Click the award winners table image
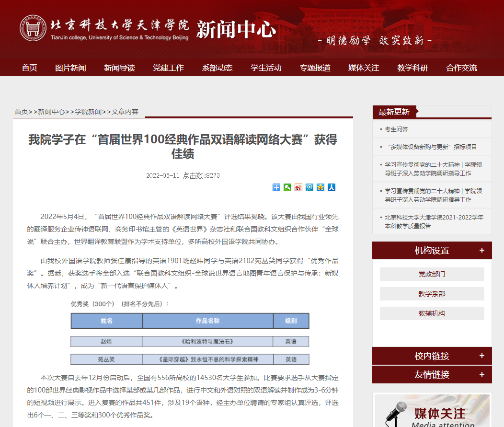The image size is (504, 427). [190, 333]
